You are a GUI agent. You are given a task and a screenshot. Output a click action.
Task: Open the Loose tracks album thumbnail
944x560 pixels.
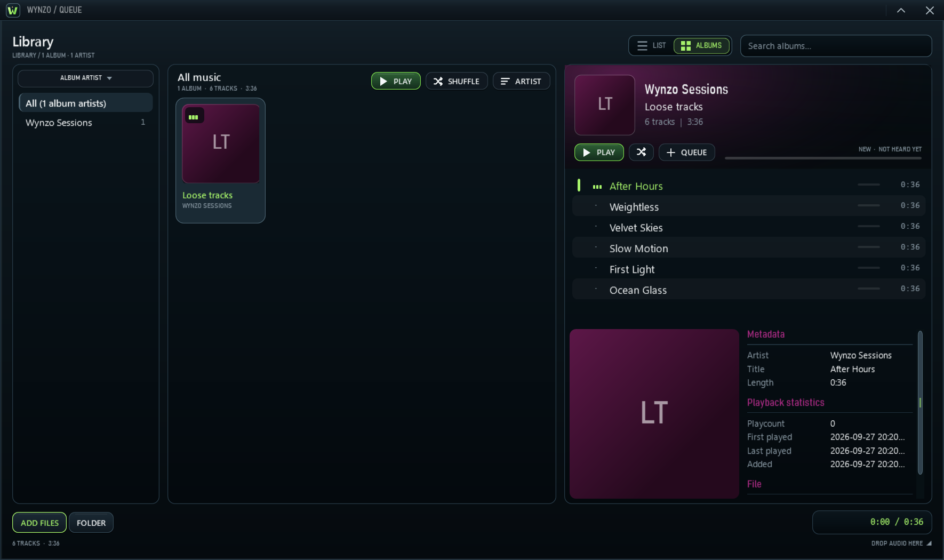(x=221, y=143)
